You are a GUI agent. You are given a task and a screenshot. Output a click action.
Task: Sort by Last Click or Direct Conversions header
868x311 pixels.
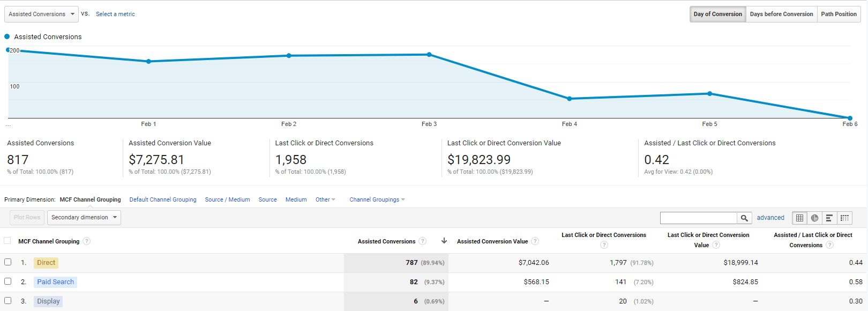click(x=604, y=235)
